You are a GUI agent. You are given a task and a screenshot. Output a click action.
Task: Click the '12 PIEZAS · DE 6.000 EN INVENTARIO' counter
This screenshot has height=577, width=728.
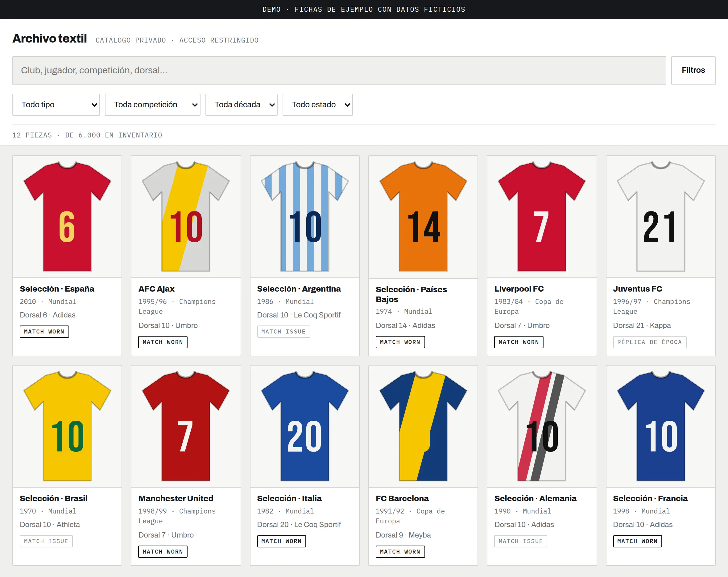click(x=87, y=135)
